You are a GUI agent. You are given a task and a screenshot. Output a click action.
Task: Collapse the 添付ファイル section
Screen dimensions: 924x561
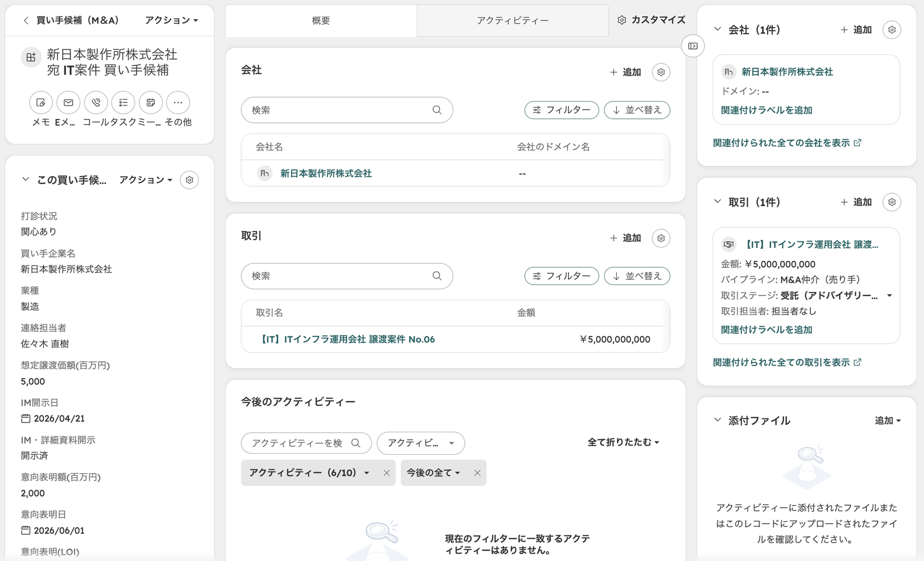tap(718, 420)
